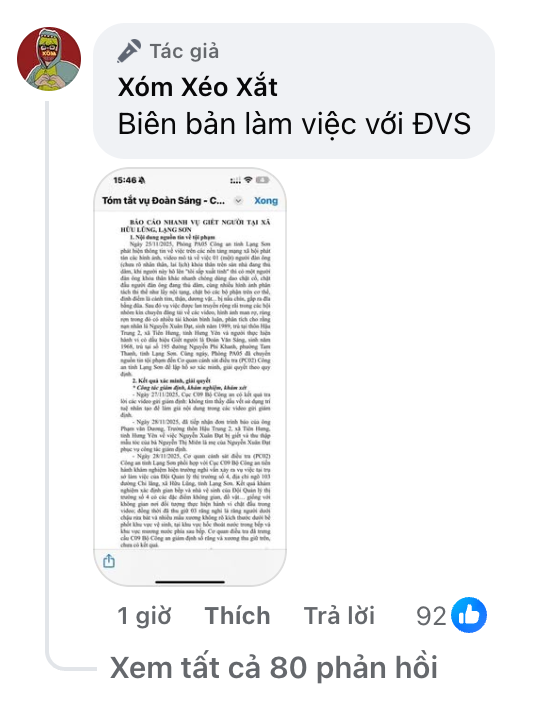Click the signal bars icon in status bar
This screenshot has height=702, width=538.
[x=235, y=180]
